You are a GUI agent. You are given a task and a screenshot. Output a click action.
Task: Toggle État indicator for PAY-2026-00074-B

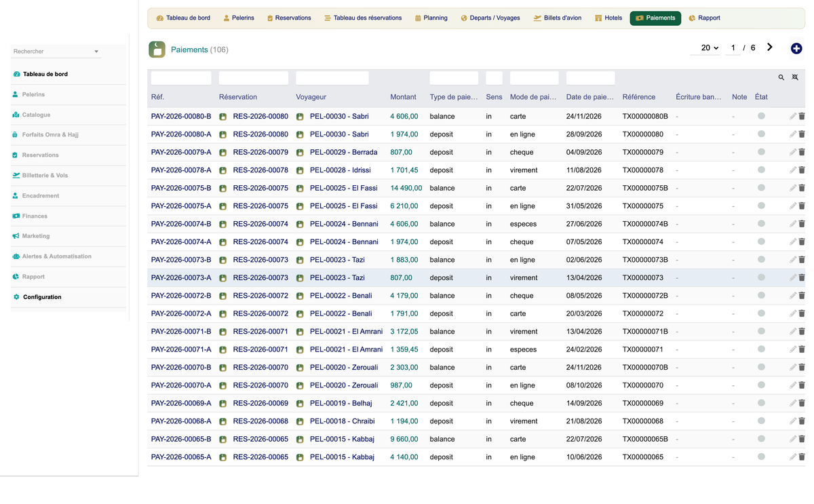pyautogui.click(x=762, y=223)
